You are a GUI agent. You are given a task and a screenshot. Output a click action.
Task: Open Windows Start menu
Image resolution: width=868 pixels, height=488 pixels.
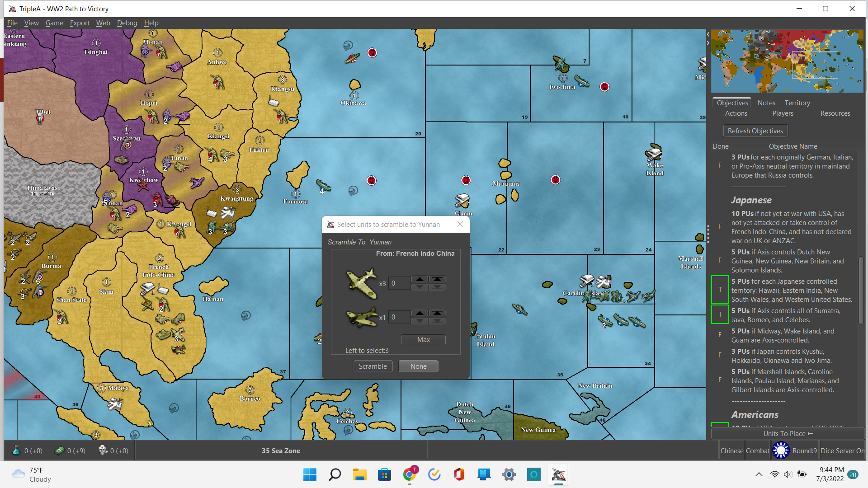pyautogui.click(x=310, y=474)
